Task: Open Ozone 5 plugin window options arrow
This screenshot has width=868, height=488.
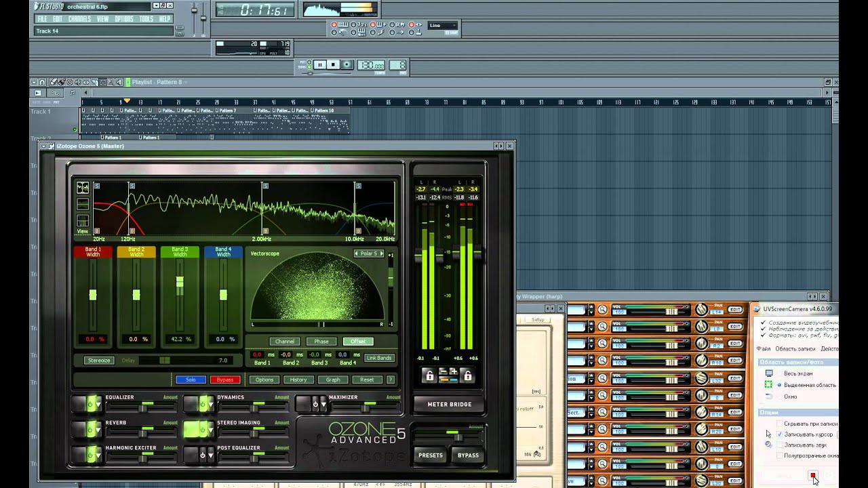Action: coord(44,146)
